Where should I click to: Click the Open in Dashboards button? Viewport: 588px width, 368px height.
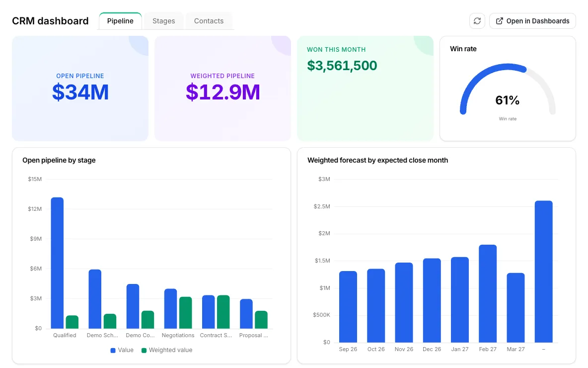point(532,21)
